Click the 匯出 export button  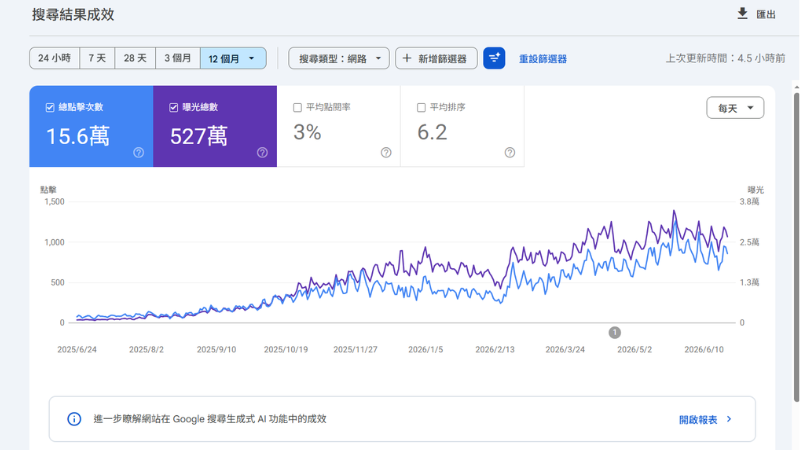coord(757,14)
